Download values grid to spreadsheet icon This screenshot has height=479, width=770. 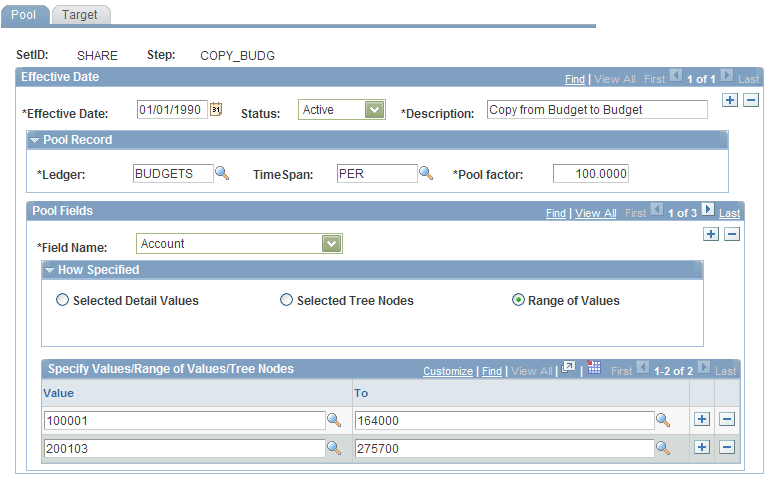click(x=594, y=367)
